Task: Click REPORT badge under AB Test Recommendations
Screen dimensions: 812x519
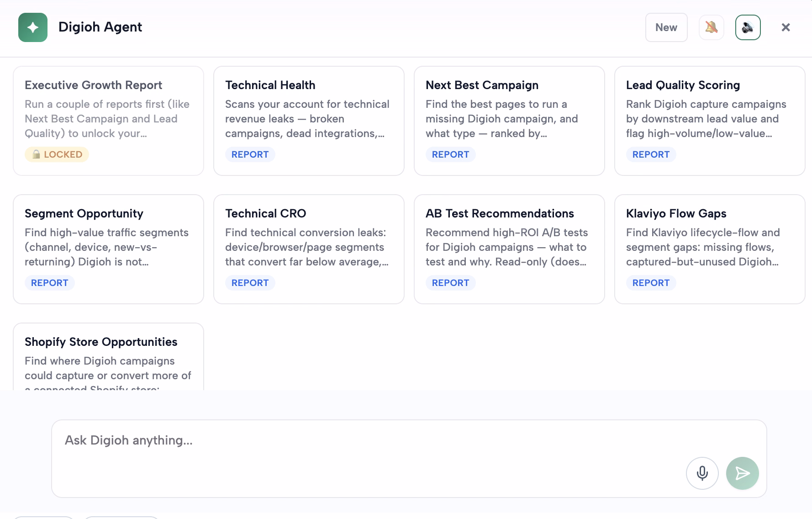Action: [x=450, y=283]
